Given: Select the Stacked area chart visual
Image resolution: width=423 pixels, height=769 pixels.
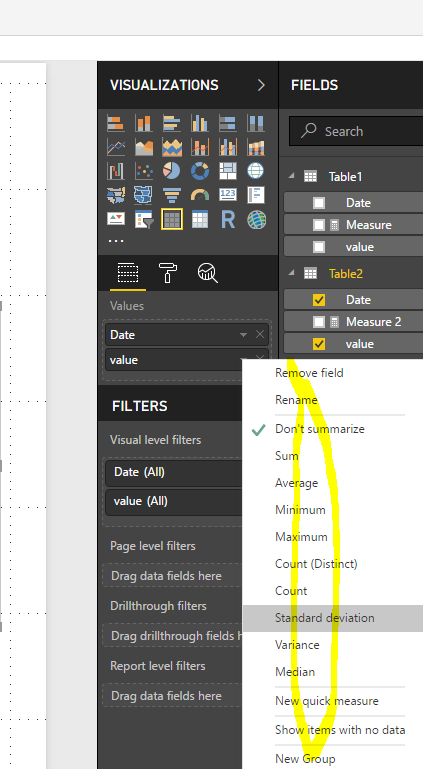Looking at the screenshot, I should point(172,147).
